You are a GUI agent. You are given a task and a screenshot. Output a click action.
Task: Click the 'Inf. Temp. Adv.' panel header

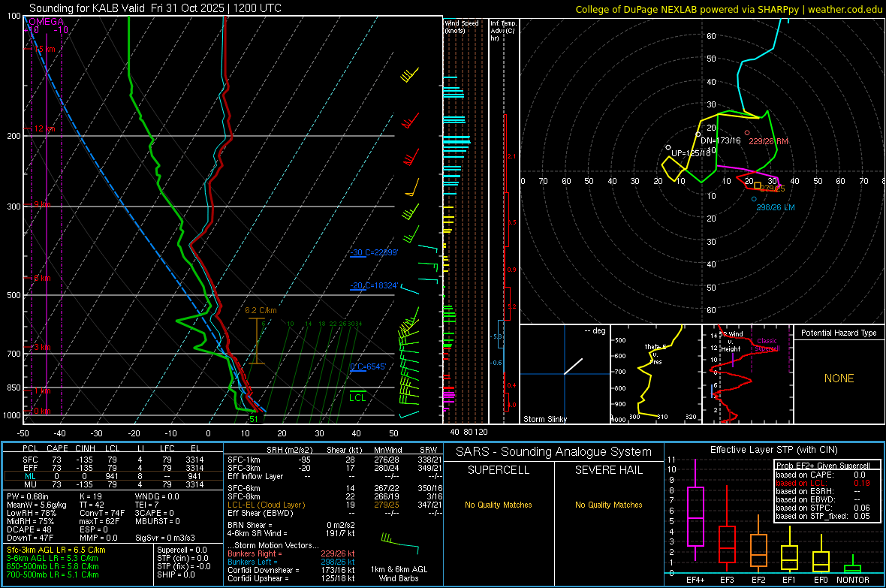[x=503, y=31]
